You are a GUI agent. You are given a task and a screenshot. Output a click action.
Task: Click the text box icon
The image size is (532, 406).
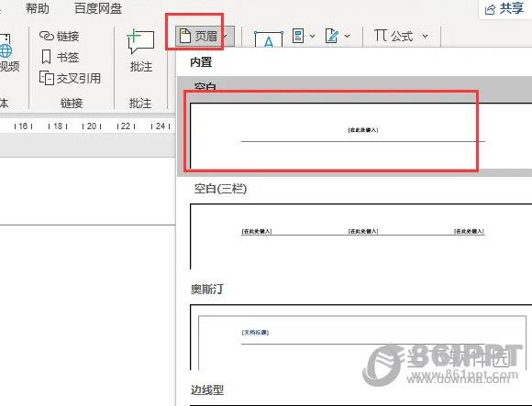coord(269,39)
